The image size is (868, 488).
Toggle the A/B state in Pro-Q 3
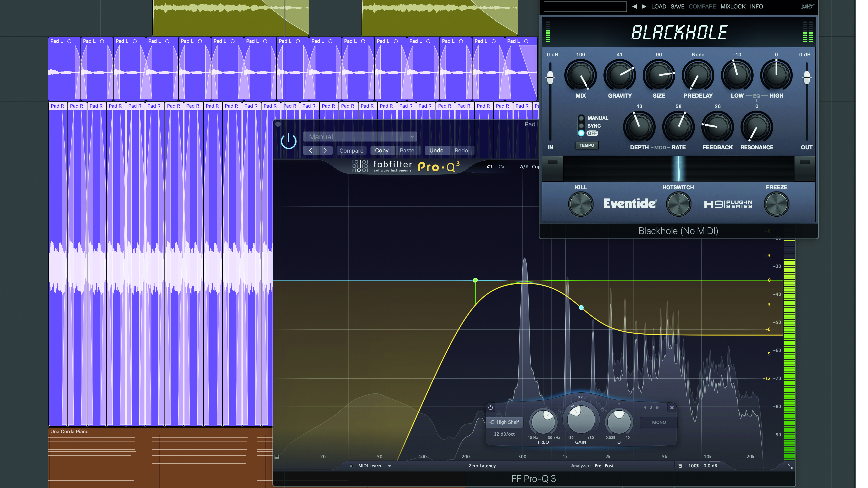pyautogui.click(x=524, y=167)
